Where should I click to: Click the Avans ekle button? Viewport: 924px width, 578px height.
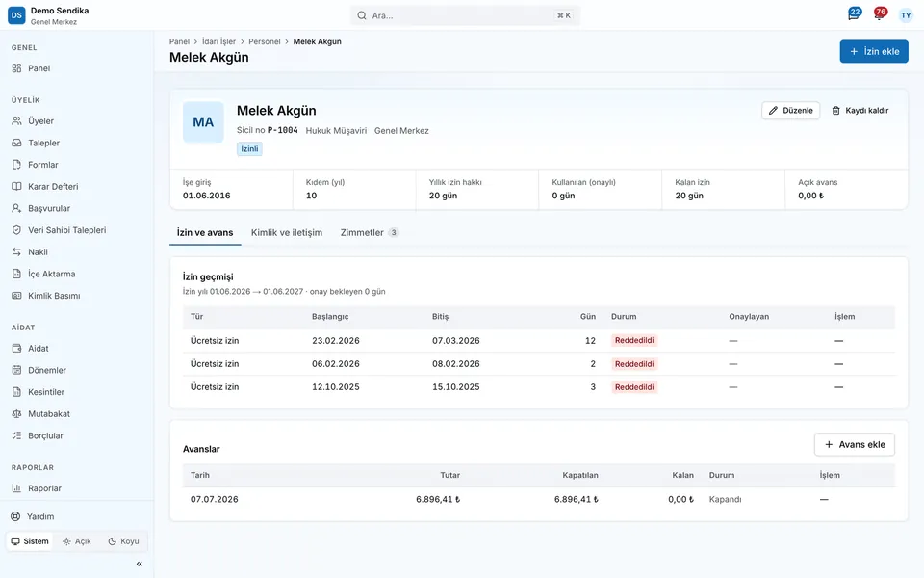pyautogui.click(x=855, y=445)
